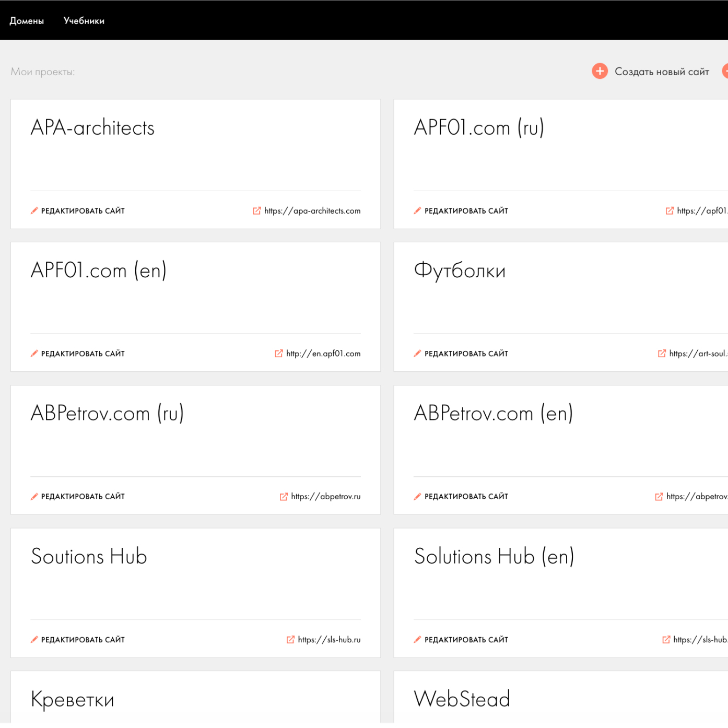Open the APA-architects project title

click(92, 128)
